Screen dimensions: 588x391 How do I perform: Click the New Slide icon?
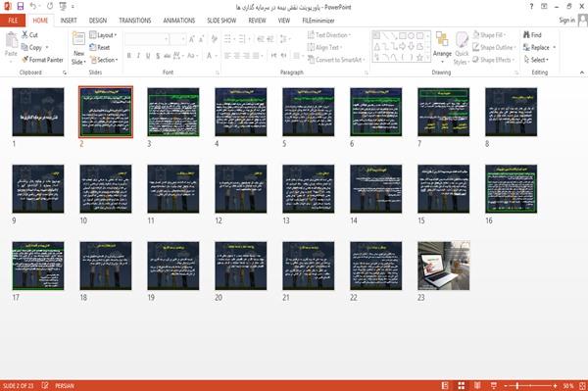pos(78,39)
